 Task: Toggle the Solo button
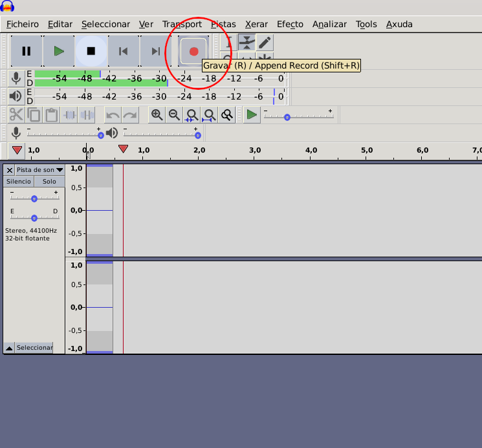pos(49,182)
